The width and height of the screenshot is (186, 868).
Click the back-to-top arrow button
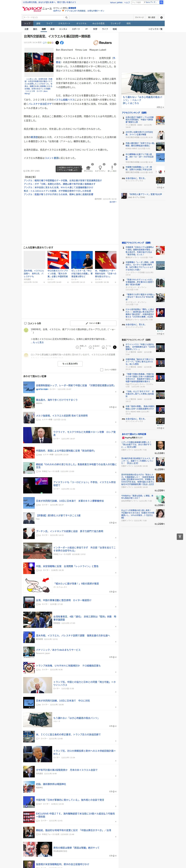(180, 537)
